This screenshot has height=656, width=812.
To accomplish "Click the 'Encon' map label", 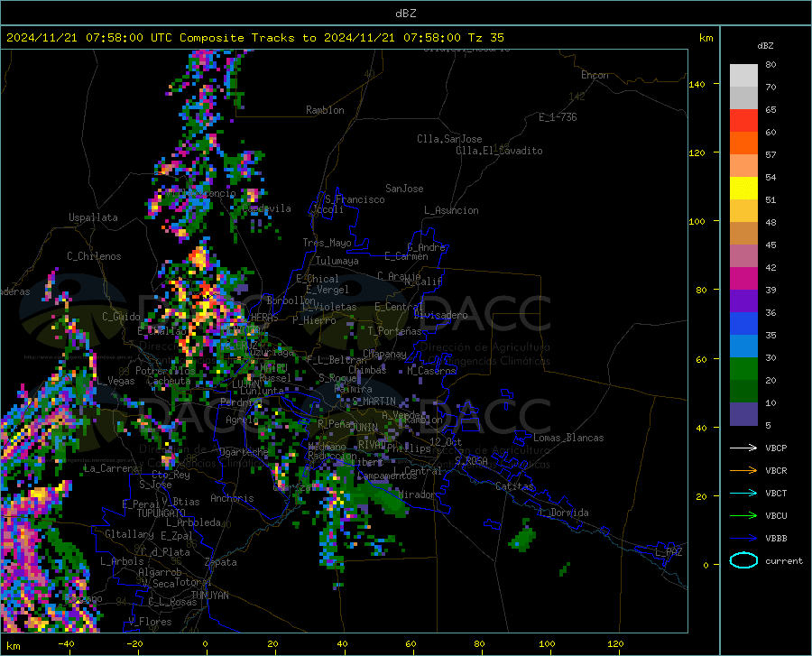I will click(x=595, y=75).
